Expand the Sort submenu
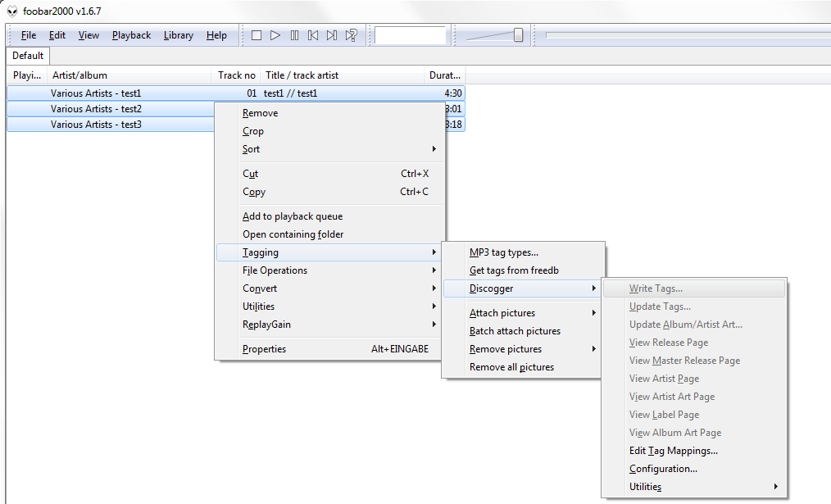This screenshot has height=504, width=831. [329, 149]
